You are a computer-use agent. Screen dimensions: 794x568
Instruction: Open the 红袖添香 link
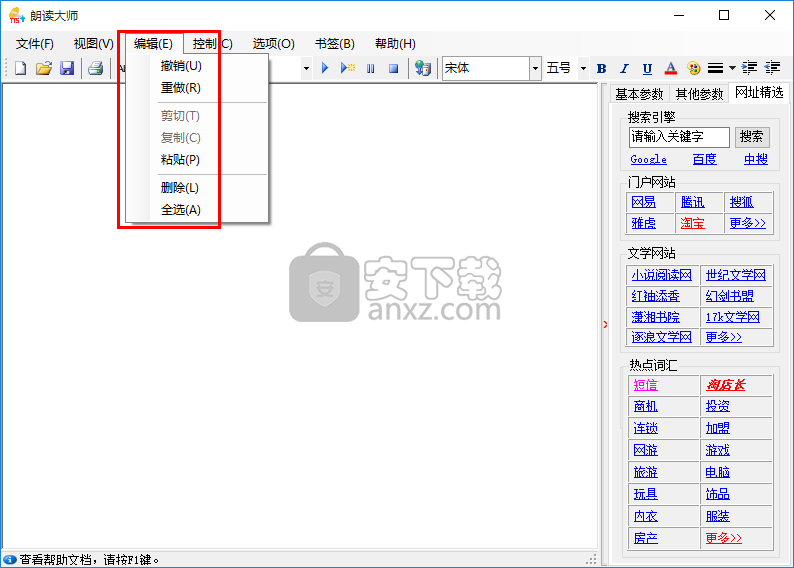click(655, 296)
